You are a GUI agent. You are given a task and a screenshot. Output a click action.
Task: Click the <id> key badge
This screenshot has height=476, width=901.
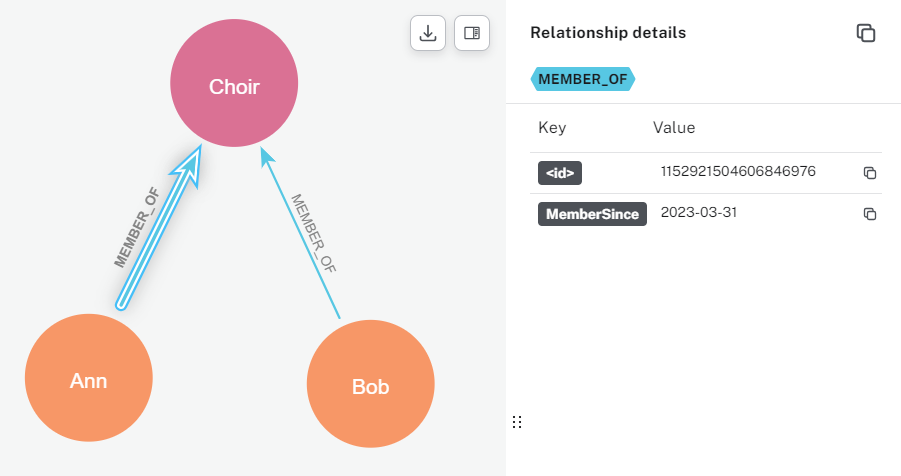click(560, 173)
